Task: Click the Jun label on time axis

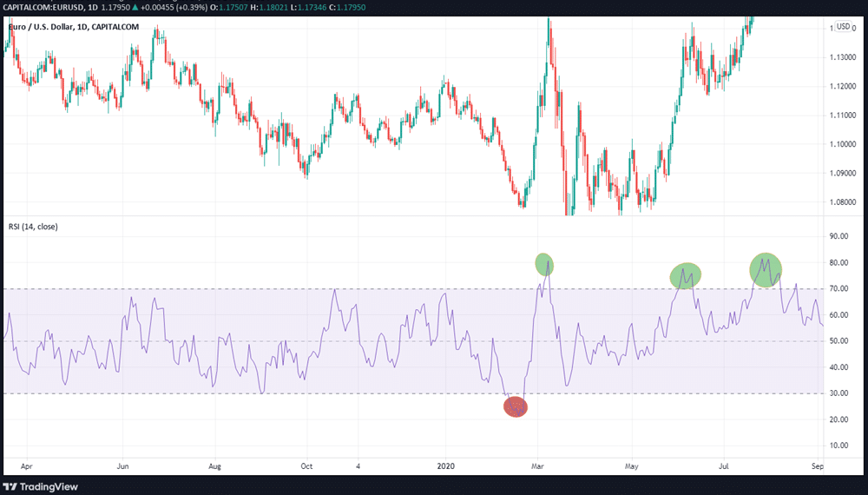Action: 122,465
